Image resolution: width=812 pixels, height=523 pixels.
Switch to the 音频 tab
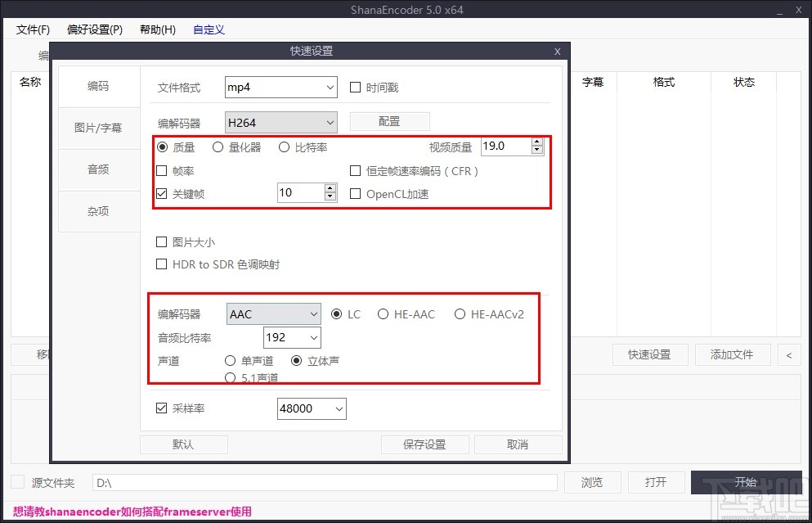pyautogui.click(x=98, y=169)
